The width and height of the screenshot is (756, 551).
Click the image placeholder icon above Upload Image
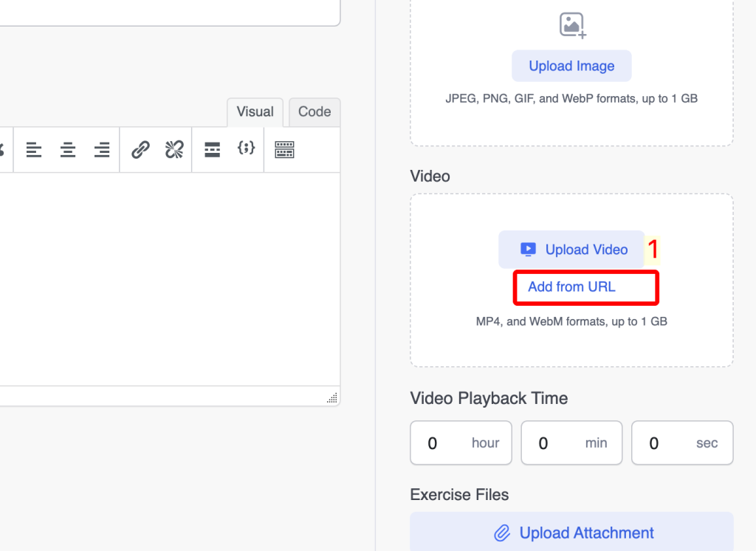(x=572, y=26)
